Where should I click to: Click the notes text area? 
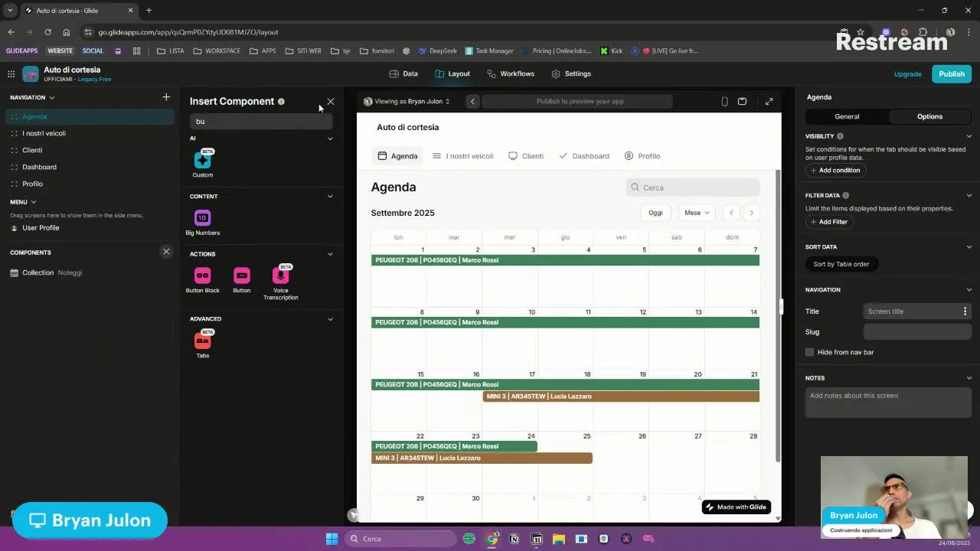888,403
